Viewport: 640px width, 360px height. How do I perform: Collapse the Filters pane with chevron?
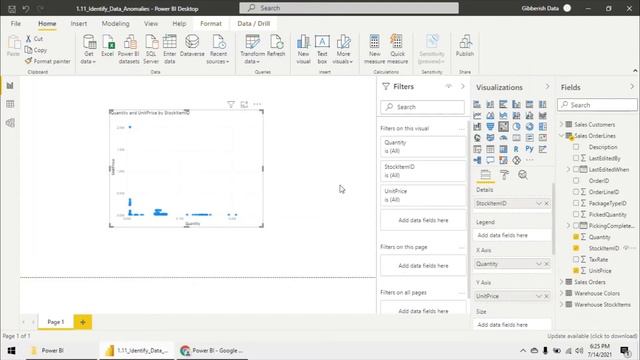(x=462, y=87)
